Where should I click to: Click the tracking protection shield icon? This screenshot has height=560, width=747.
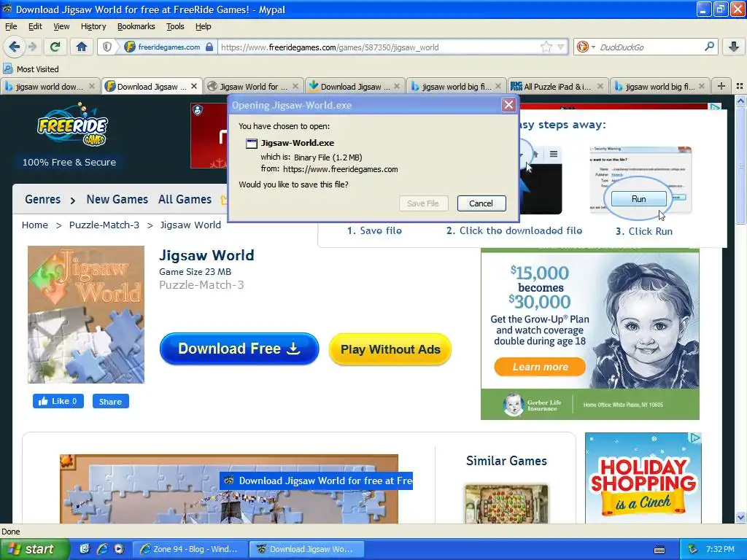pos(107,47)
